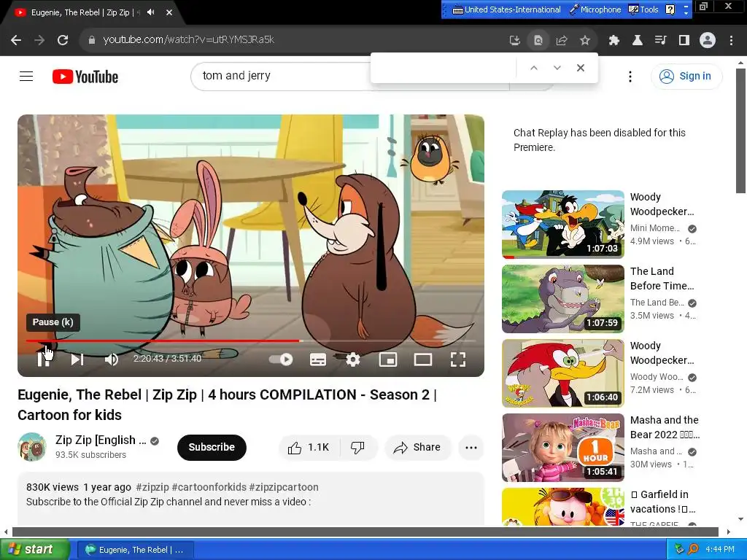Like the video showing 1.1K
This screenshot has height=560, width=747.
pyautogui.click(x=309, y=448)
